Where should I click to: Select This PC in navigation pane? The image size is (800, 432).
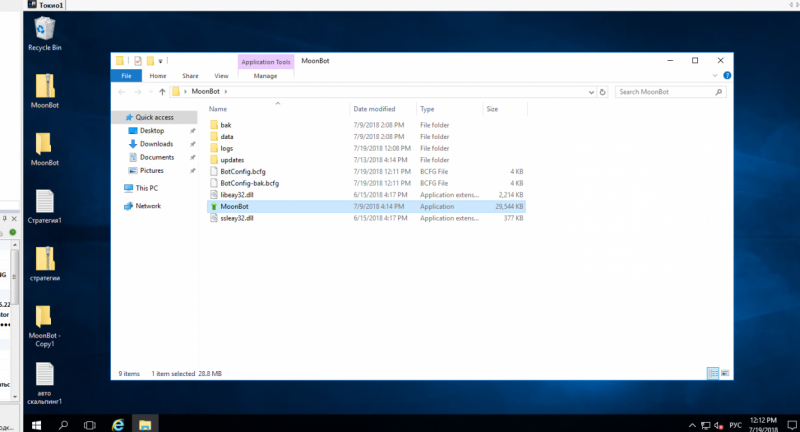click(146, 188)
